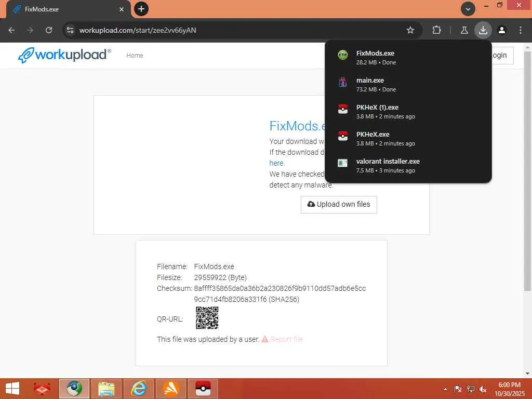Image resolution: width=532 pixels, height=399 pixels.
Task: Open the Windows Start button
Action: click(x=12, y=389)
